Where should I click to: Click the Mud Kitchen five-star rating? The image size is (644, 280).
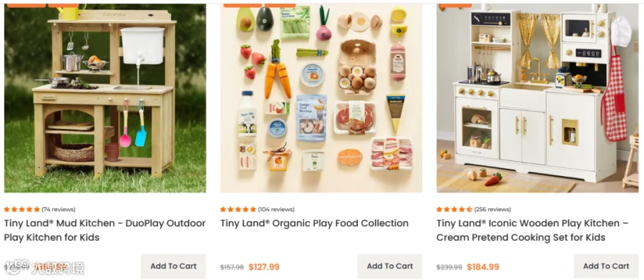click(22, 209)
